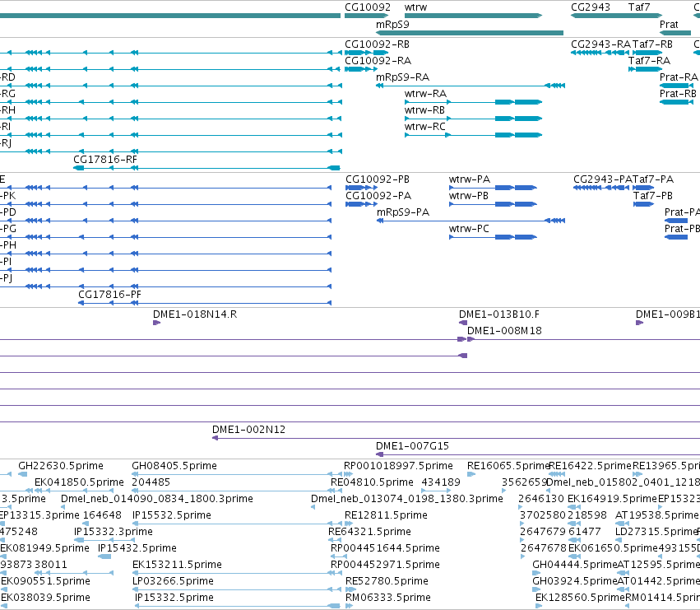Select the Taf7-RB transcript label
This screenshot has height=610, width=700.
click(x=652, y=44)
